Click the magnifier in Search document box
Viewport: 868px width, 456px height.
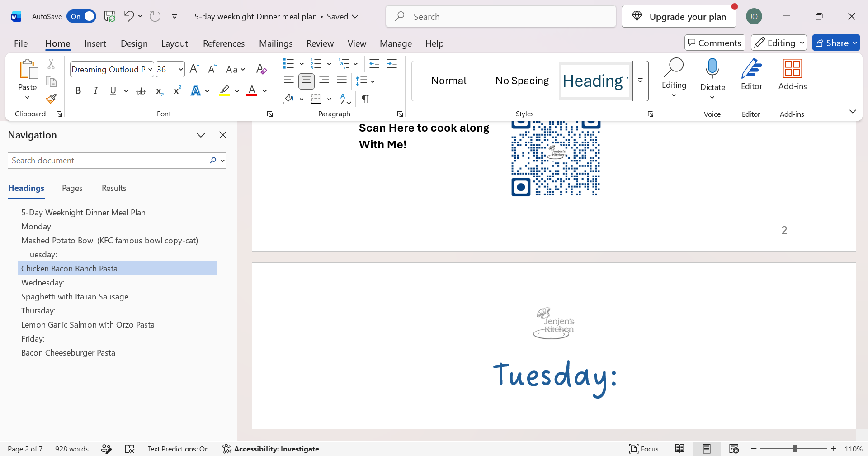pyautogui.click(x=213, y=161)
